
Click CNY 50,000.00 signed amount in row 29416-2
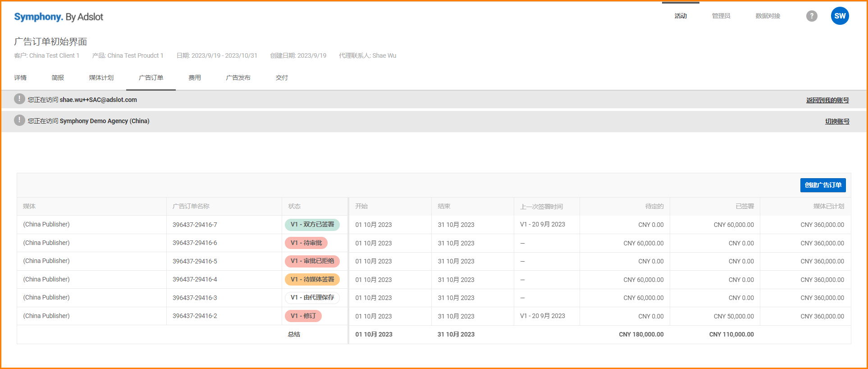(x=734, y=316)
